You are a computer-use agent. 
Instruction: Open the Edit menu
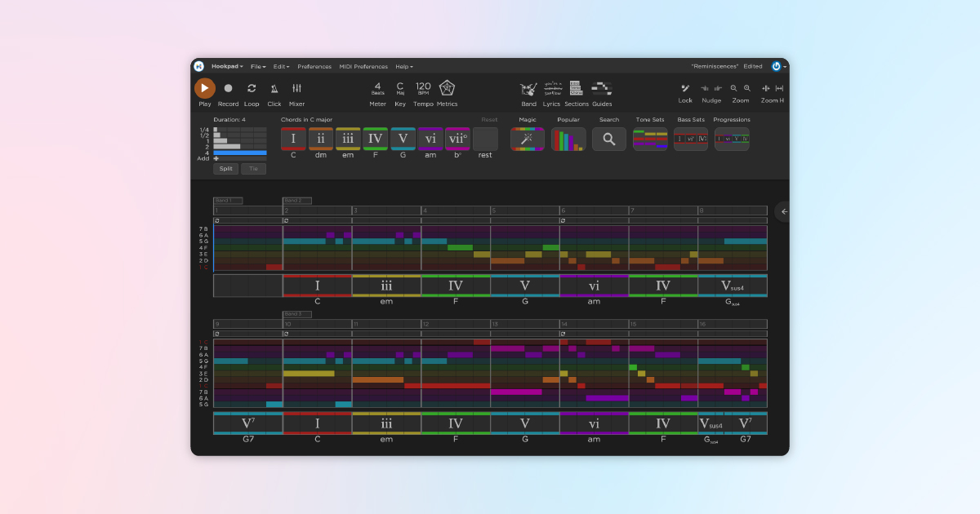point(281,66)
